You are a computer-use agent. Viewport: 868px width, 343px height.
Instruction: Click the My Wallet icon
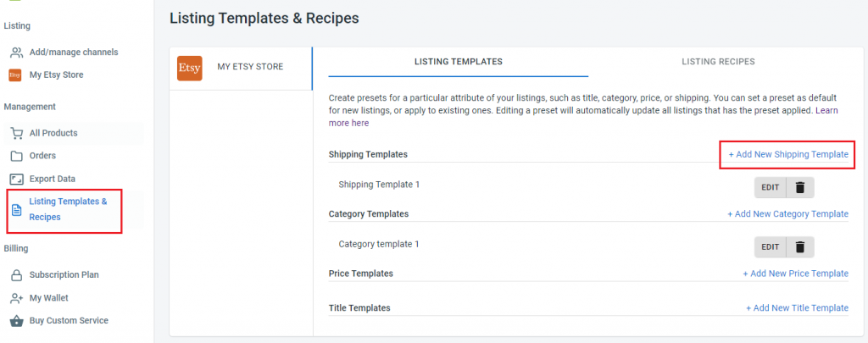(16, 298)
